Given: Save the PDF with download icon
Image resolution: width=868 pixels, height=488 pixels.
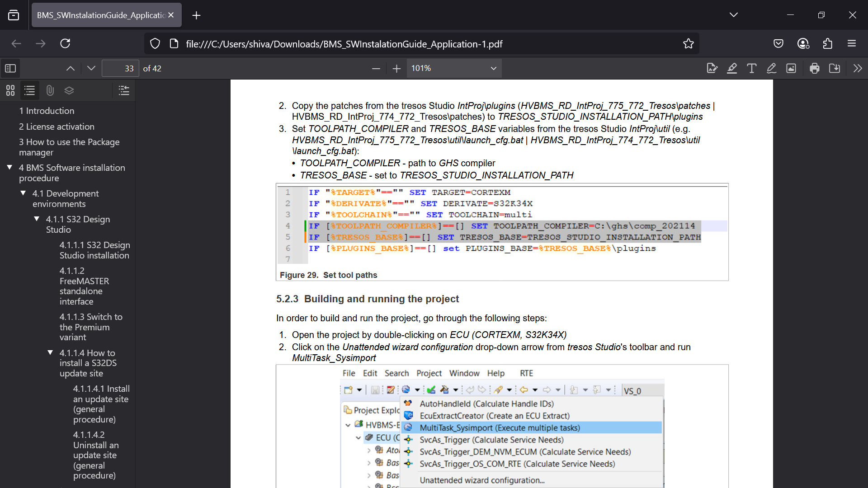Looking at the screenshot, I should tap(835, 68).
